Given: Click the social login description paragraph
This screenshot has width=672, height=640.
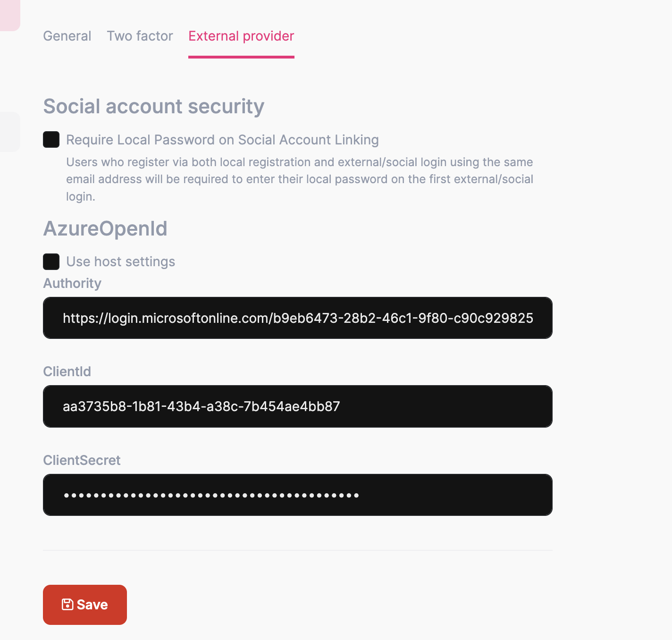Looking at the screenshot, I should [x=299, y=179].
